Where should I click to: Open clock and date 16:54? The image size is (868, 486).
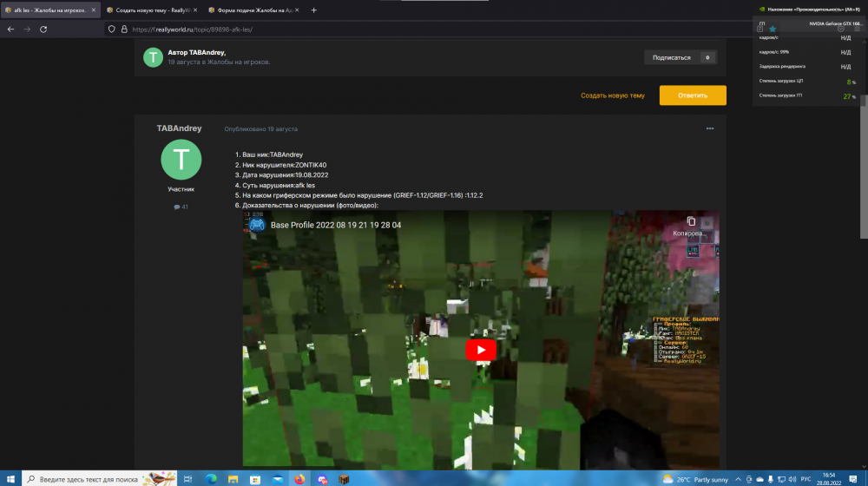(829, 479)
